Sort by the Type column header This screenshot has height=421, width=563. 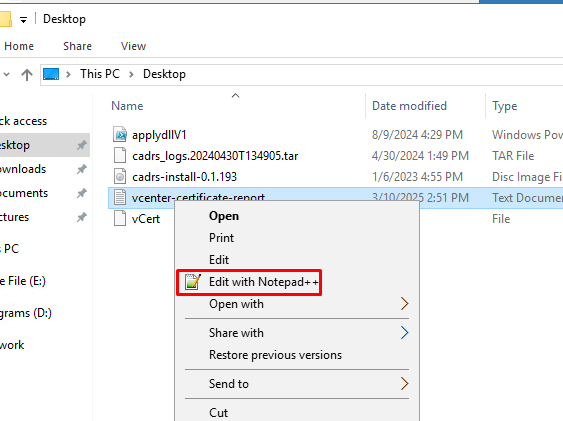pyautogui.click(x=504, y=106)
